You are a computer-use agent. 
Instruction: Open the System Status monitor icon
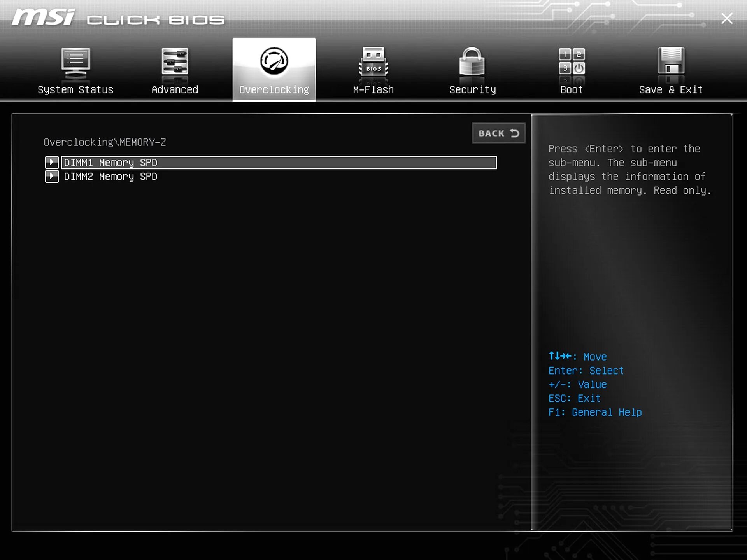75,63
